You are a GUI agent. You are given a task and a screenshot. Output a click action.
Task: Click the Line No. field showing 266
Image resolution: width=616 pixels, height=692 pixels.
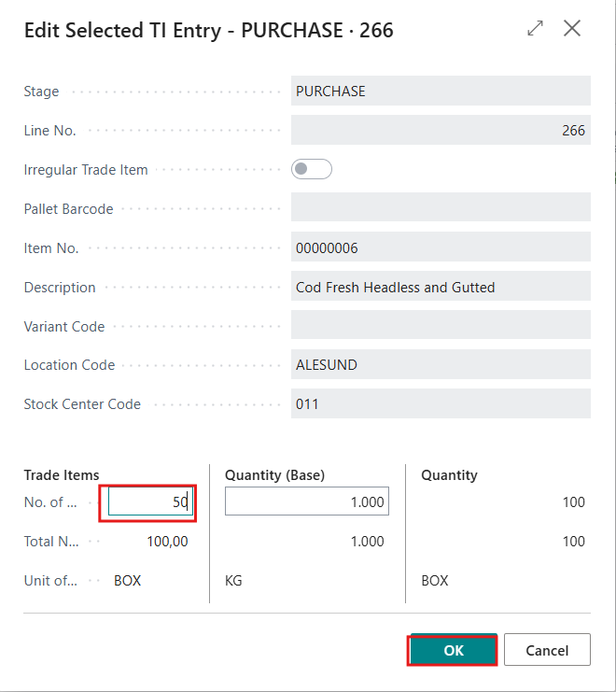point(441,130)
